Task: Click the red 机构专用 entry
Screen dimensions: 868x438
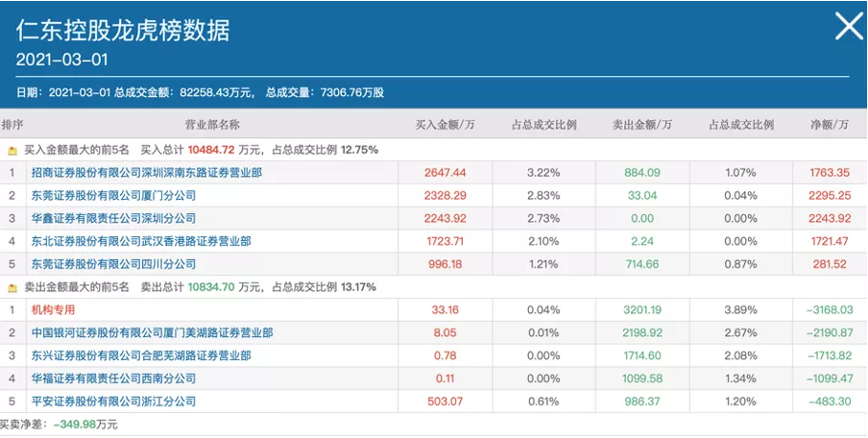Action: [x=53, y=310]
